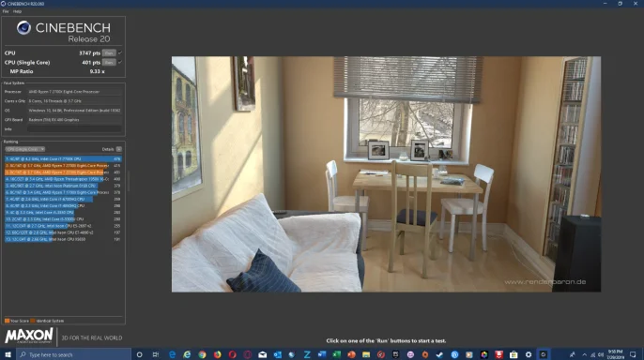Launch Firefox from the taskbar
Screen dimensions: 644x360
[x=217, y=354]
